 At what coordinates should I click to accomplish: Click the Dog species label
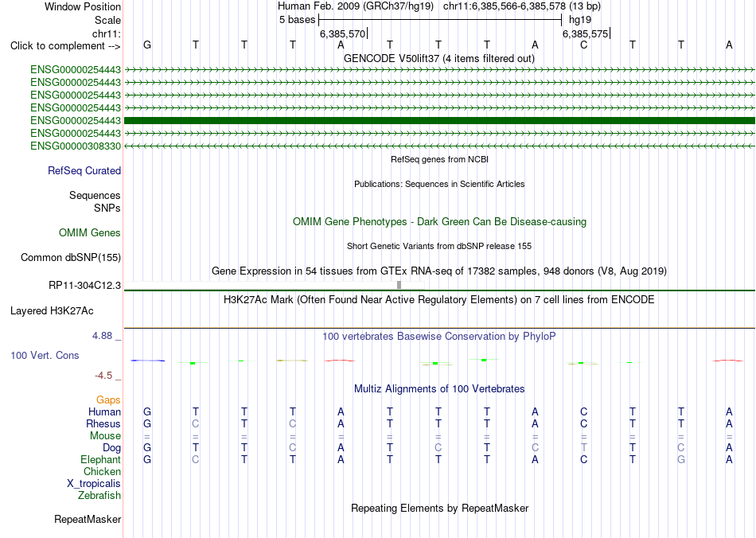coord(112,448)
